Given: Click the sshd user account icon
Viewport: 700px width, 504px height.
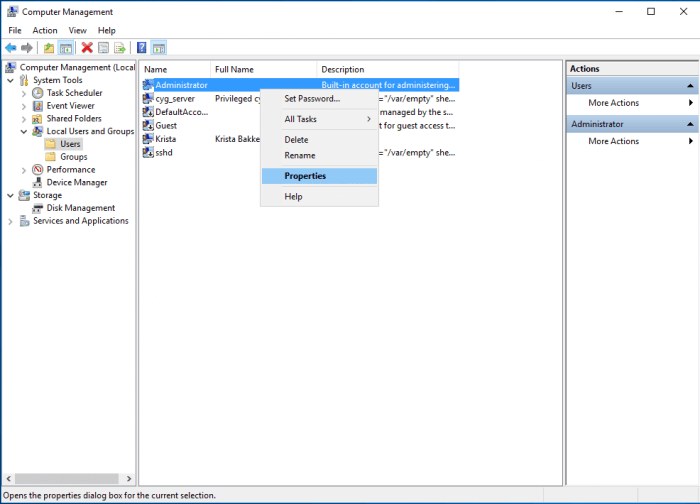Looking at the screenshot, I should coord(148,152).
